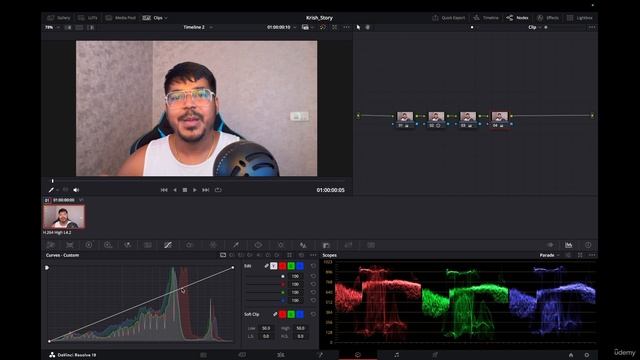Open the Color Wheels palette
640x360 pixels.
(89, 245)
